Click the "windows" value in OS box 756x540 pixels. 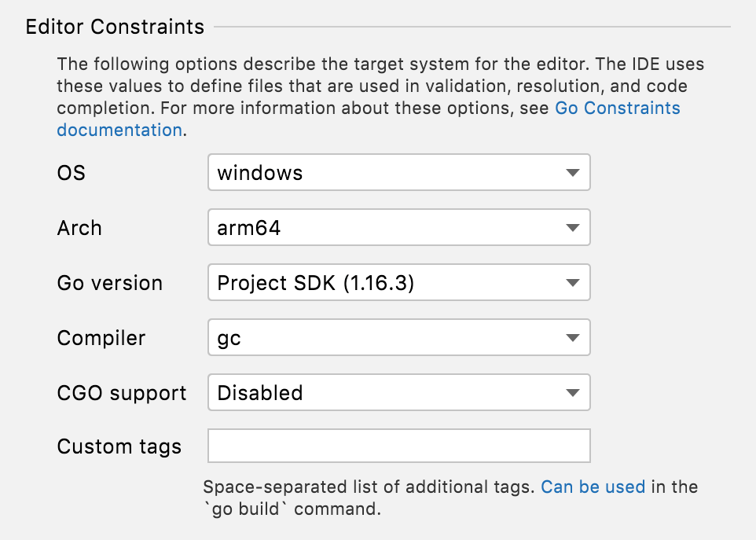click(260, 173)
